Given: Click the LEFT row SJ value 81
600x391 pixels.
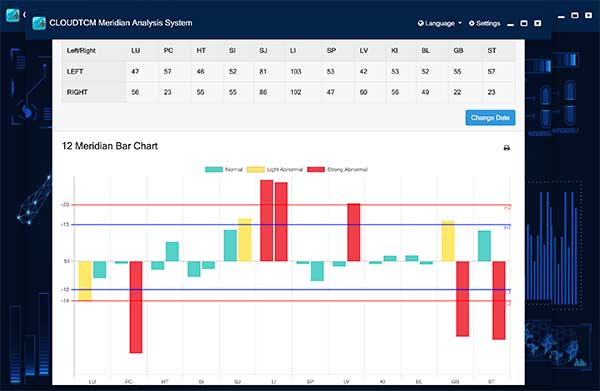Looking at the screenshot, I should [x=263, y=72].
